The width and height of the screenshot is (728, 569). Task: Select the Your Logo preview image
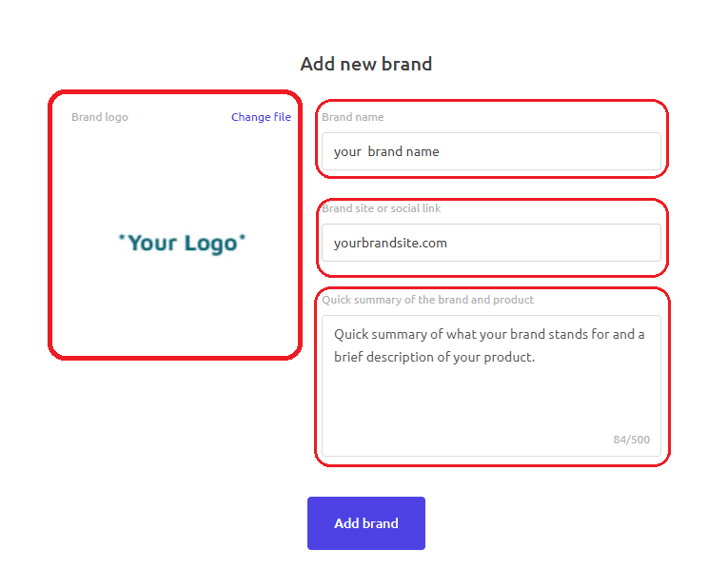[x=182, y=244]
